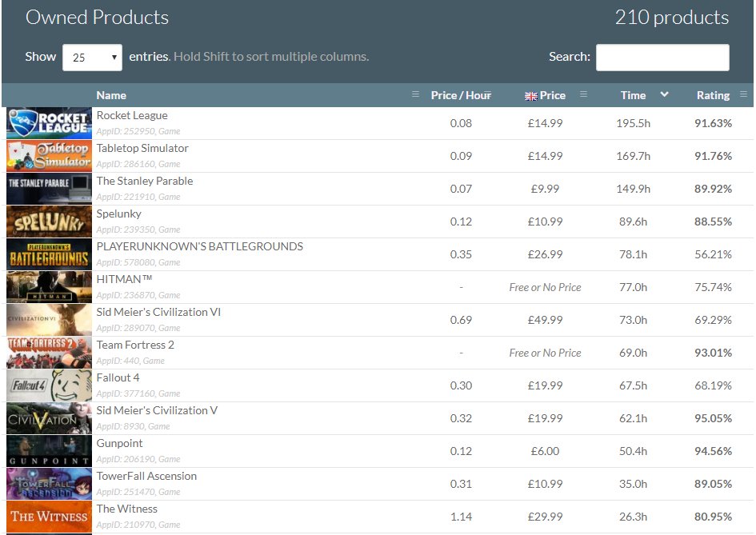756x535 pixels.
Task: Sort table by Name column
Action: click(x=111, y=95)
